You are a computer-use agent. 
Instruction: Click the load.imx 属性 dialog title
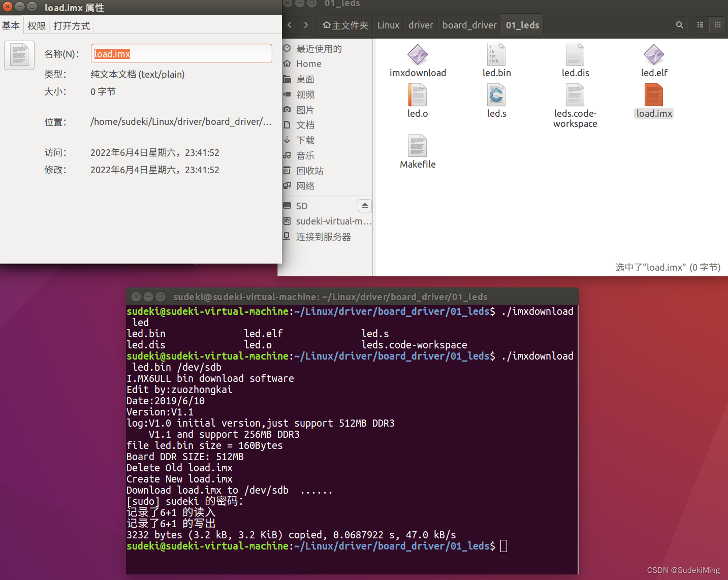pos(74,8)
